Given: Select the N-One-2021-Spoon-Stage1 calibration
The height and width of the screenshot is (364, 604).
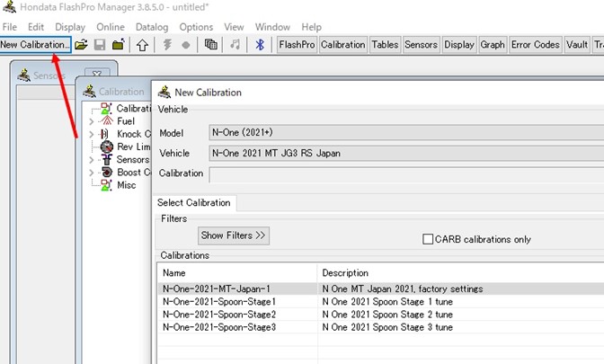Looking at the screenshot, I should click(219, 302).
